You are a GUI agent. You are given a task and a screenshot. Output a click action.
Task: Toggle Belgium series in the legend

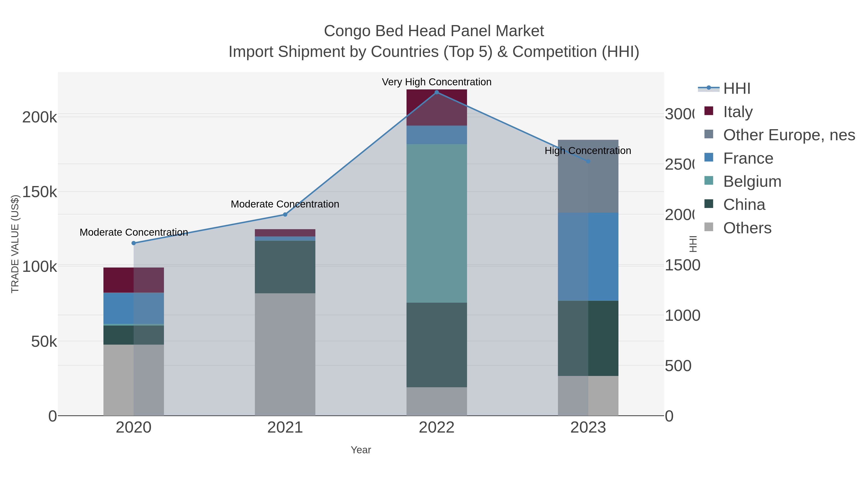[x=743, y=181]
